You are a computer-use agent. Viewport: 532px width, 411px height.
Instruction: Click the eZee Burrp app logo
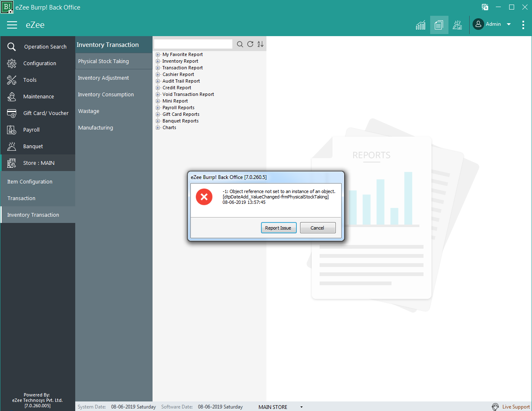(7, 7)
